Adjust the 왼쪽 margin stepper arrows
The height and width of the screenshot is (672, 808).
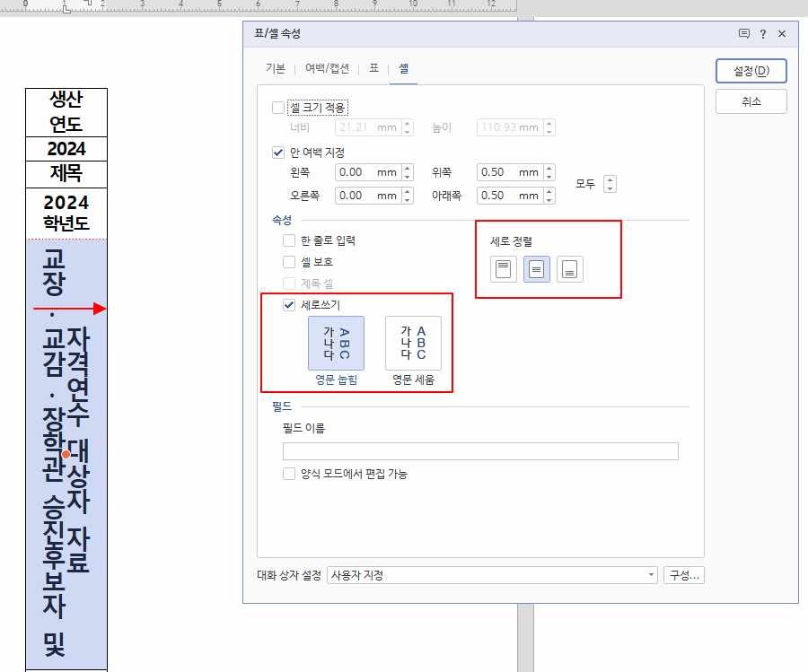[x=408, y=172]
